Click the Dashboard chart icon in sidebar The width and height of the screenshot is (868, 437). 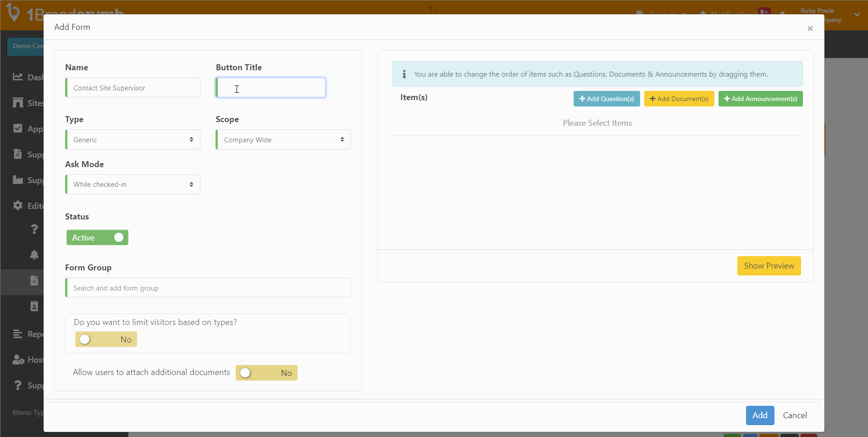(18, 77)
